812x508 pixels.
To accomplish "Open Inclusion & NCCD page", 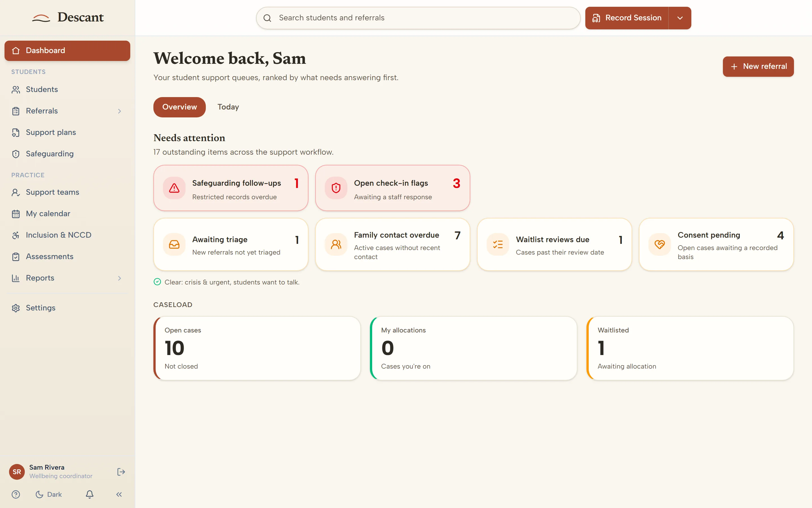I will tap(67, 235).
